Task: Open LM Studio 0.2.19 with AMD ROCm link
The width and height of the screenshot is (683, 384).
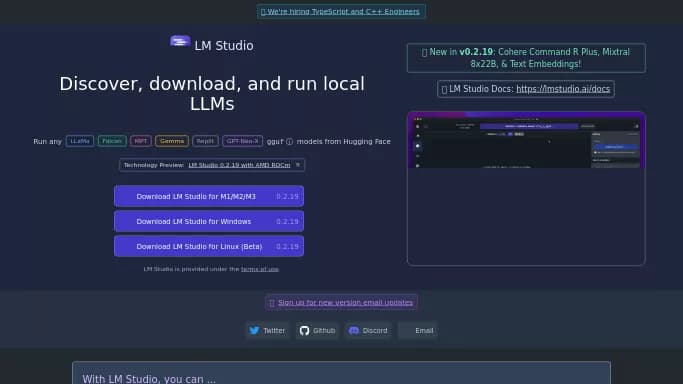Action: point(239,165)
